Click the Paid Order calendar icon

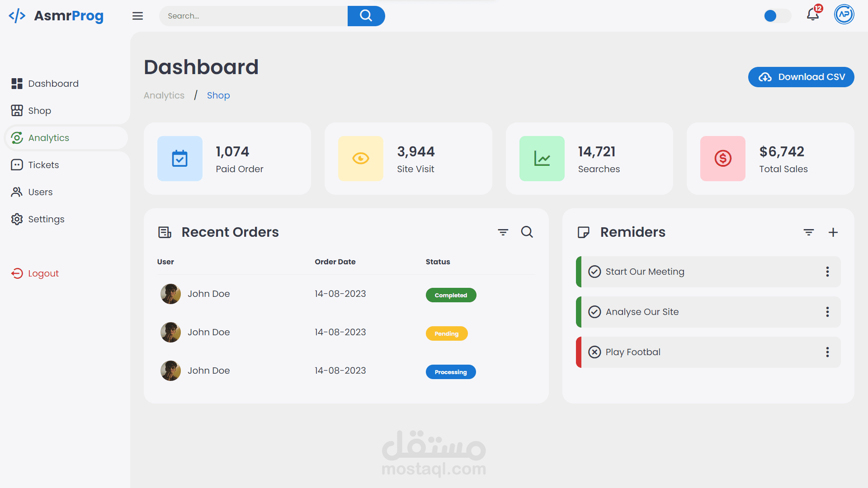point(180,159)
